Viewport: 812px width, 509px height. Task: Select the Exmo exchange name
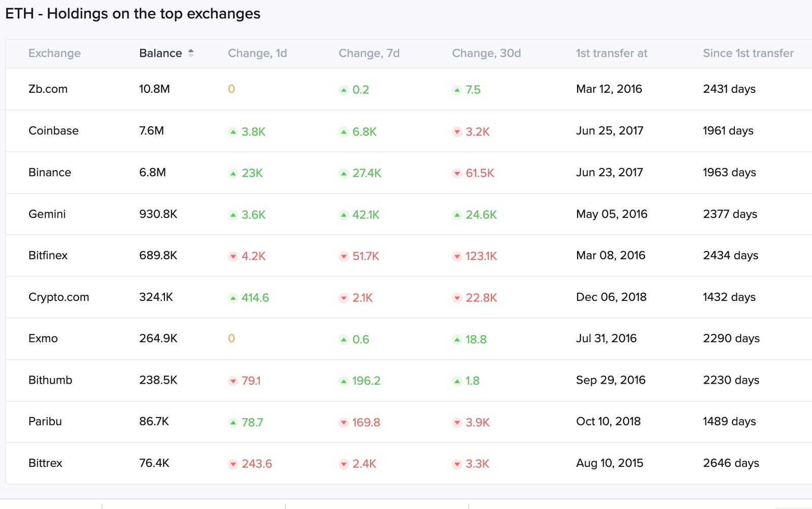pyautogui.click(x=43, y=338)
